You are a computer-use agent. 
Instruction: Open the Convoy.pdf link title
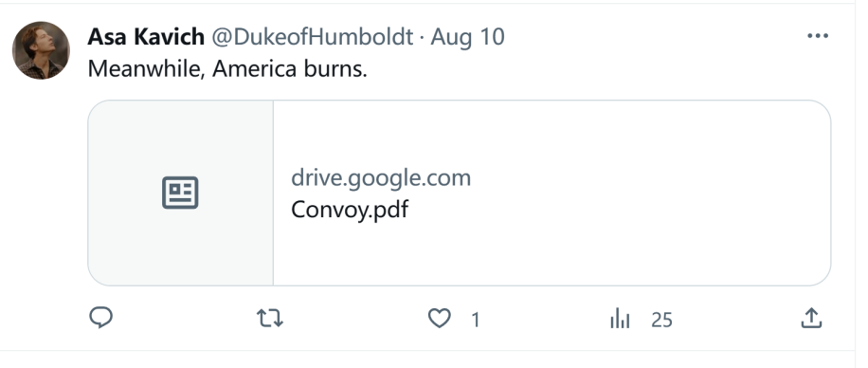tap(350, 210)
